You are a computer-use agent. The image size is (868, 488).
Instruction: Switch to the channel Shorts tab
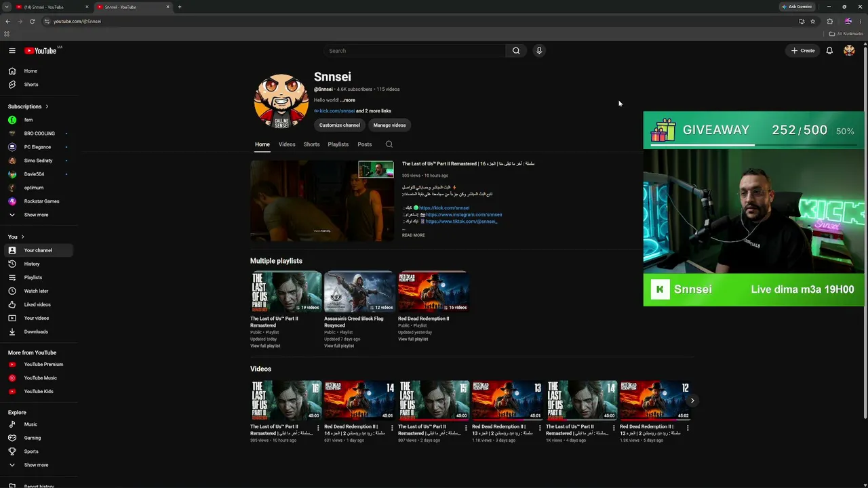point(312,144)
